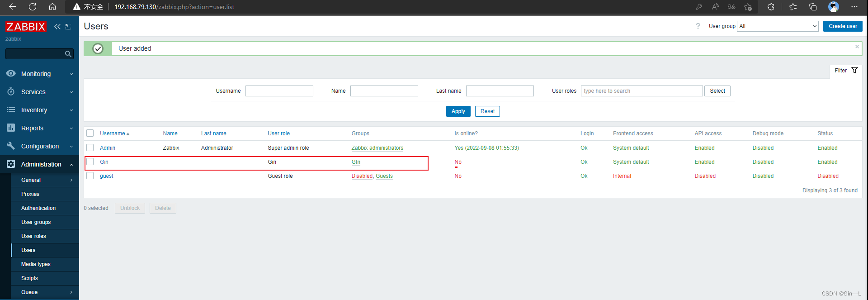Viewport: 868px width, 300px height.
Task: Click the Zabbix logo
Action: coord(26,27)
